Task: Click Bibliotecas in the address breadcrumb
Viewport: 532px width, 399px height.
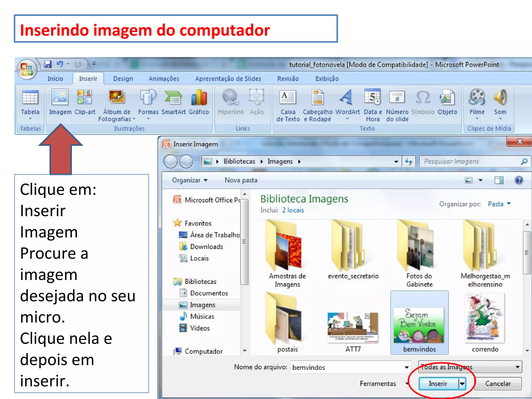Action: pos(239,161)
